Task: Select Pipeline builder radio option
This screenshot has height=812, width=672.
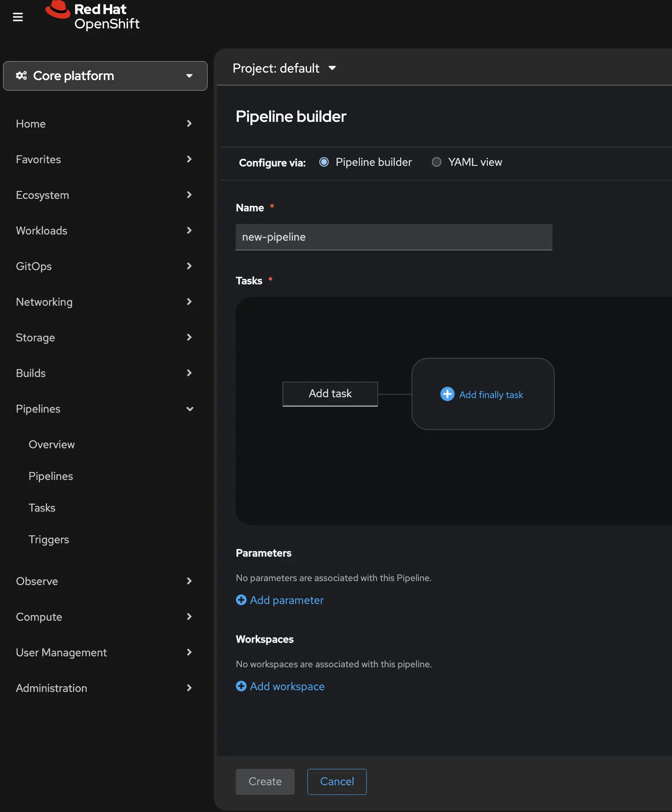Action: click(324, 162)
